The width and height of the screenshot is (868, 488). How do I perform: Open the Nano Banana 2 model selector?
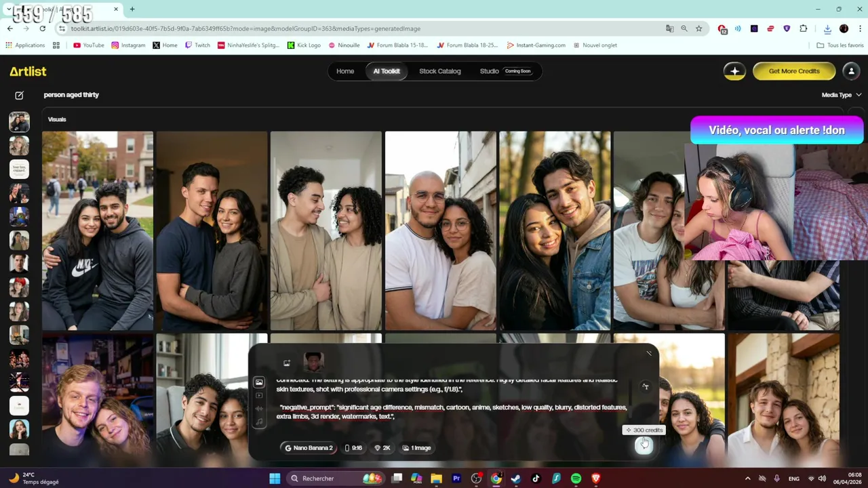tap(309, 448)
